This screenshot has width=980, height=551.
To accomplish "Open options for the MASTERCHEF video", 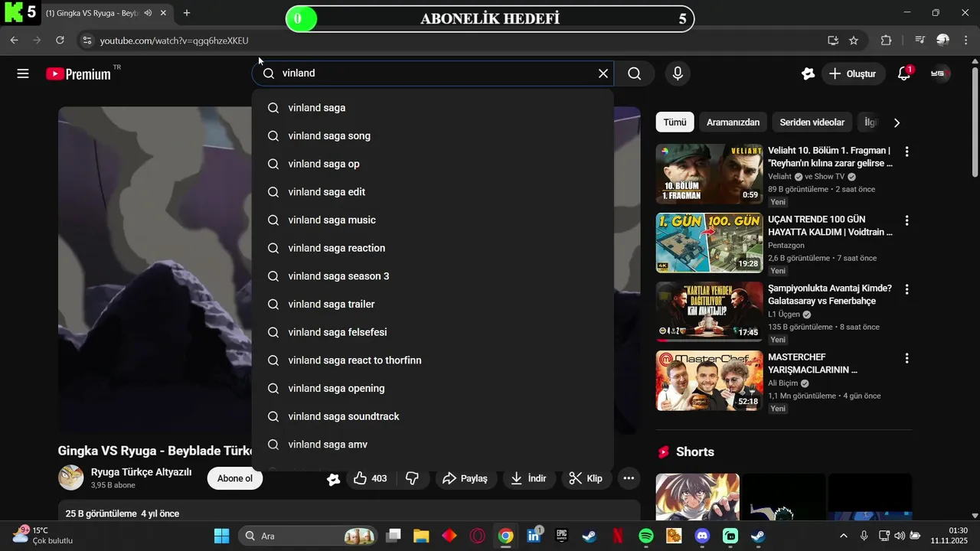I will 906,358.
